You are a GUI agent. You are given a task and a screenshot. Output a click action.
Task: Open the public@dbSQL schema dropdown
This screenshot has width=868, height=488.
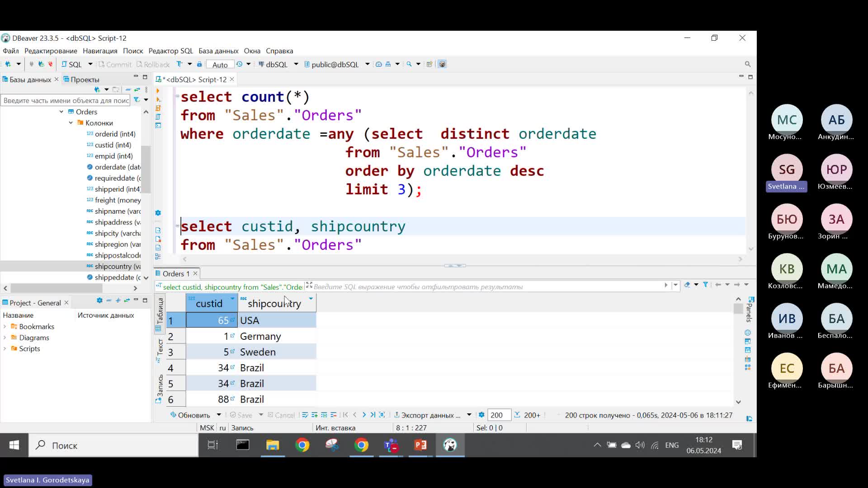[x=367, y=64]
